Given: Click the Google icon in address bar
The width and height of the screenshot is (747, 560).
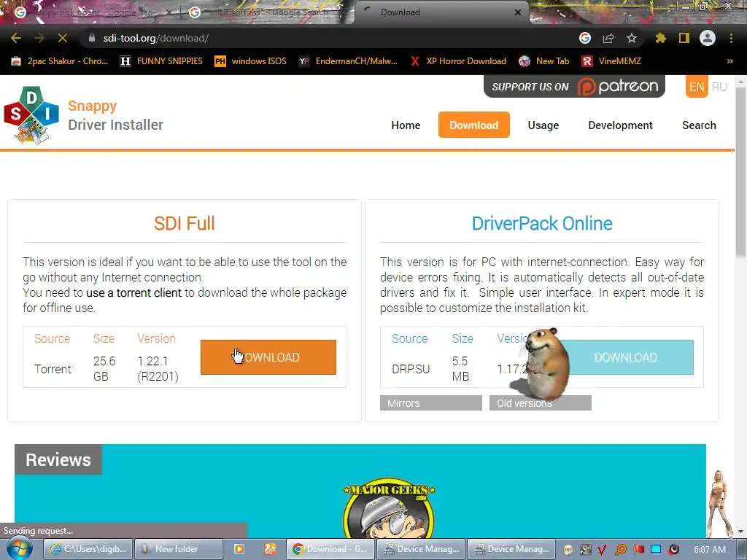Looking at the screenshot, I should (585, 38).
